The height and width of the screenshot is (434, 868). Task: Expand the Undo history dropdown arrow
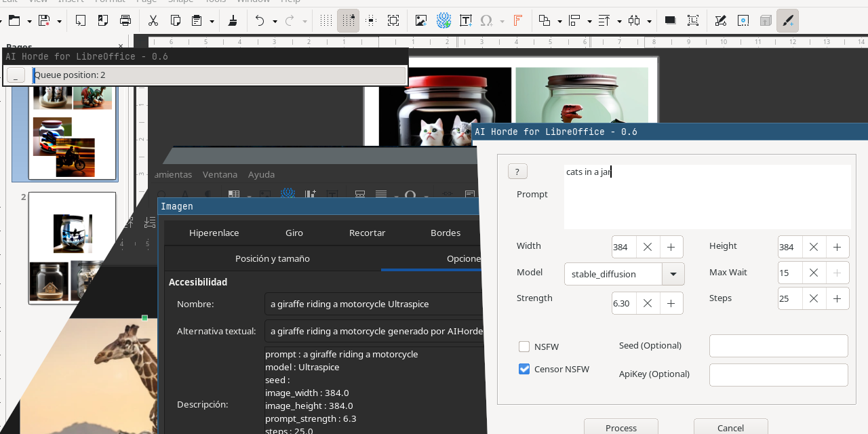coord(275,21)
